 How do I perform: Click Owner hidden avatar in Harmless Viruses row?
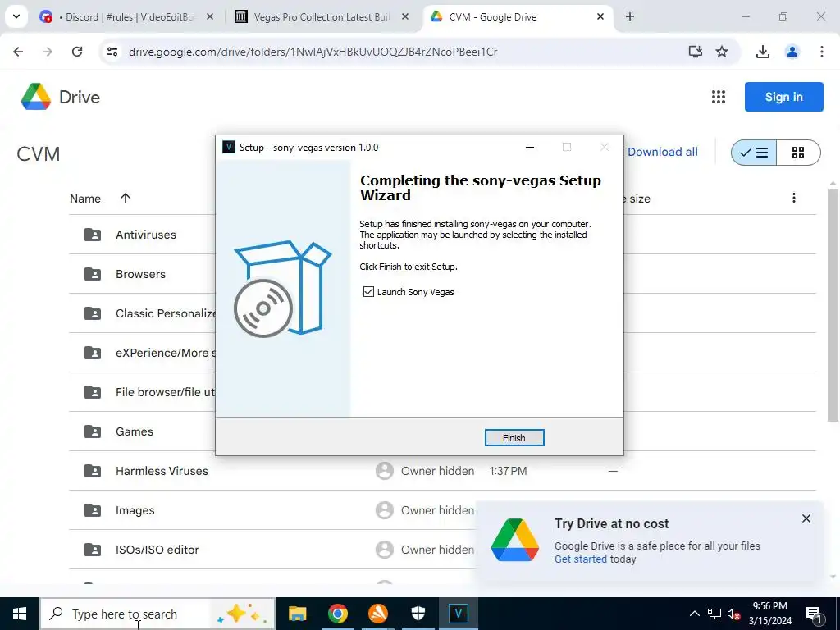[385, 471]
